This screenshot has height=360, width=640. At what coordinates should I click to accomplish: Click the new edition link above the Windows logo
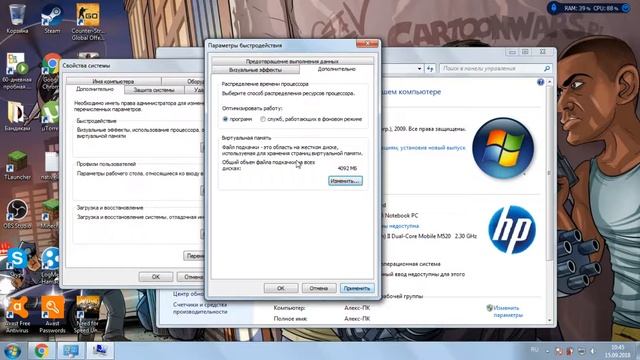[x=424, y=148]
